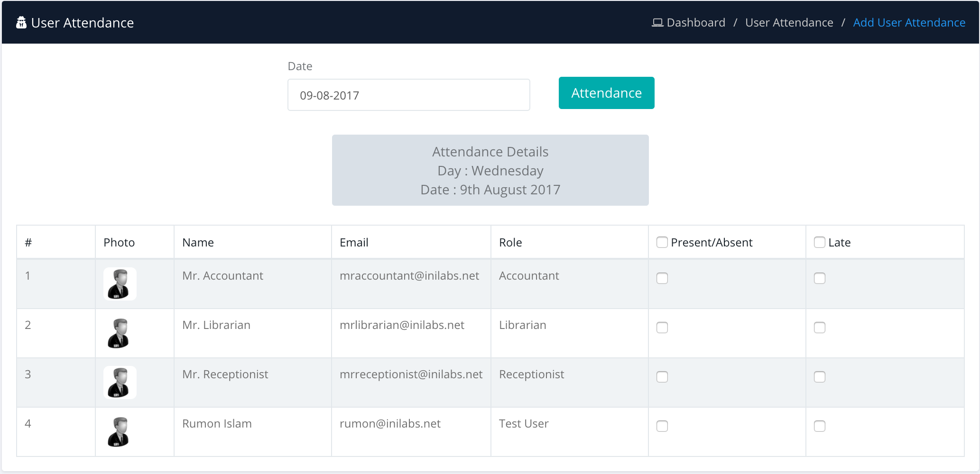Select the name Mr. Receptionist
Image resolution: width=980 pixels, height=474 pixels.
225,374
